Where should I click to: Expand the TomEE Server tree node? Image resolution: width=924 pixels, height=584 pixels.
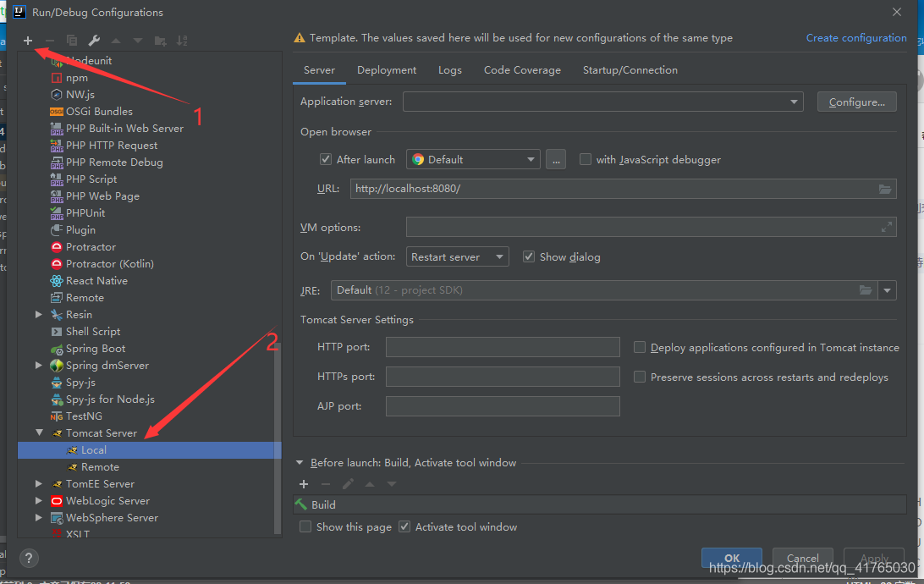[x=39, y=484]
